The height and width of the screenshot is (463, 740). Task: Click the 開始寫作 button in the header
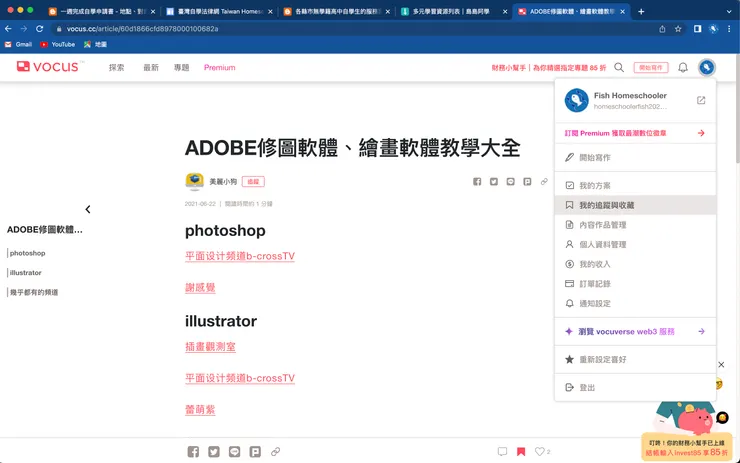[651, 67]
